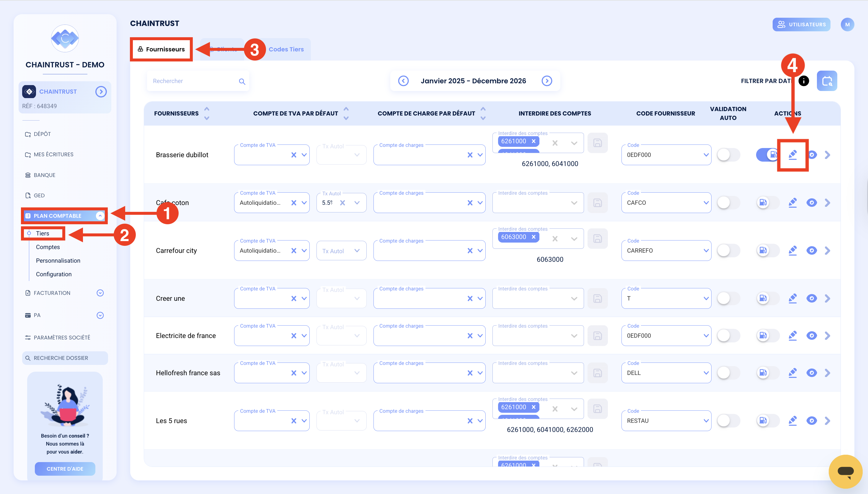This screenshot has width=868, height=494.
Task: Edit Electricite de france pencil icon
Action: (x=792, y=336)
